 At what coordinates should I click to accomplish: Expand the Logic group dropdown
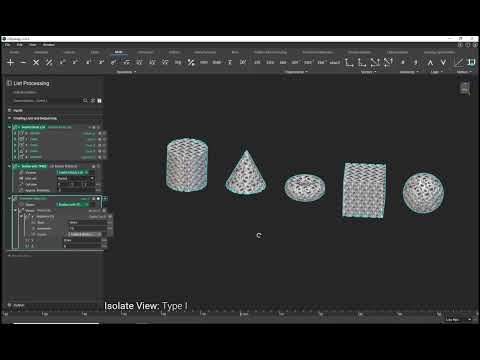pyautogui.click(x=436, y=72)
